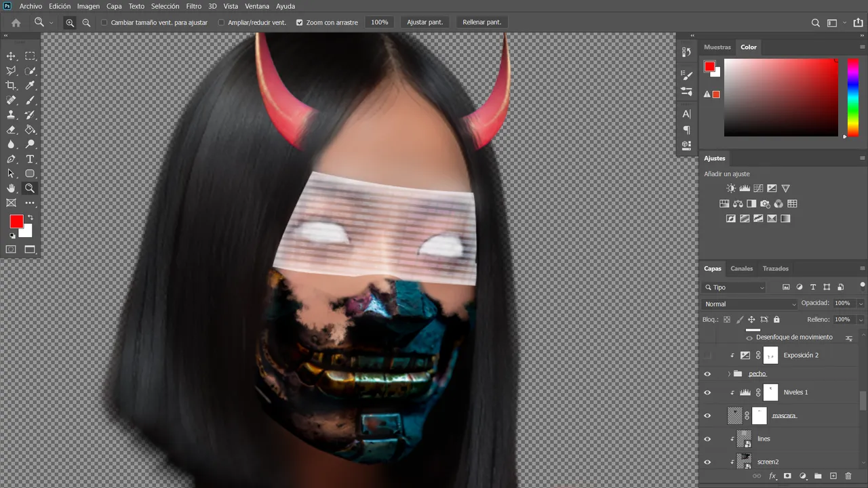Screen dimensions: 868x488
Task: Switch to the Muestras tab
Action: click(717, 47)
